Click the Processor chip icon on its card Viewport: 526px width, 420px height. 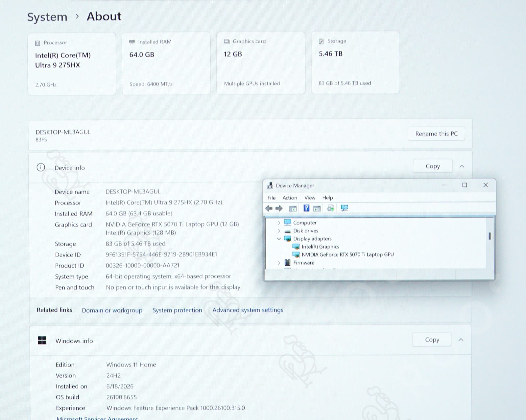pos(38,43)
